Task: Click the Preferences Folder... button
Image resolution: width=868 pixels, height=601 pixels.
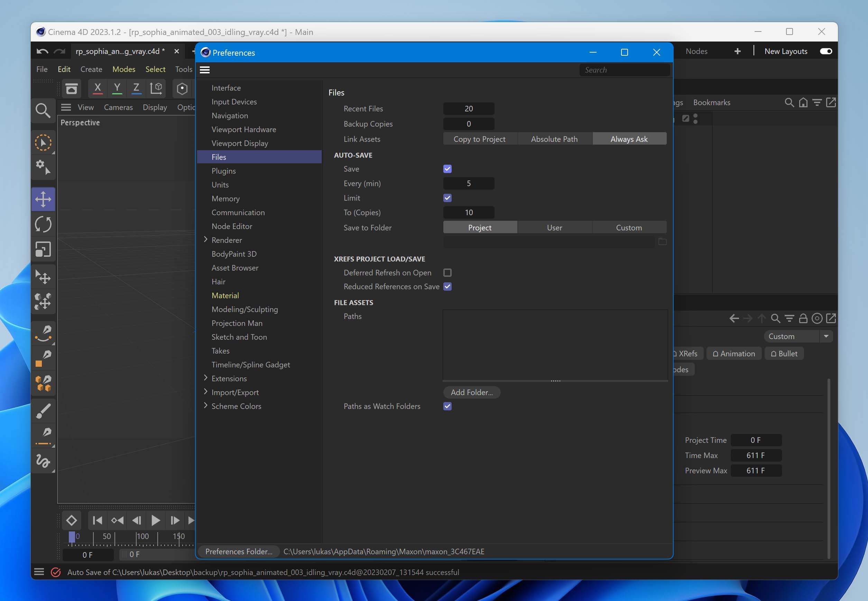Action: 239,551
